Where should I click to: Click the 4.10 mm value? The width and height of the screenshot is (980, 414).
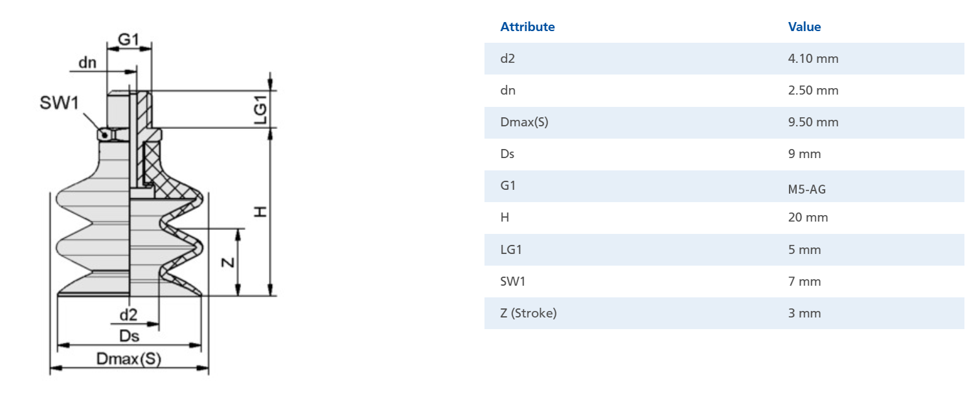813,59
